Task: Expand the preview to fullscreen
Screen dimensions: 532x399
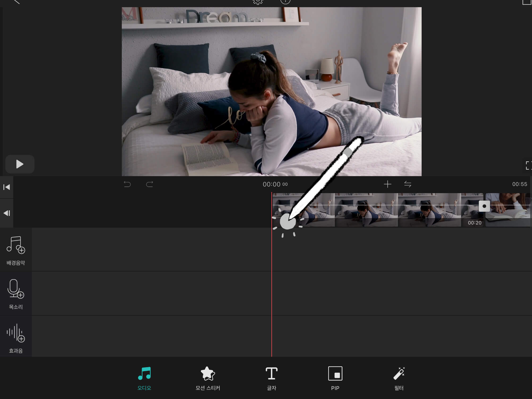Action: pos(528,165)
